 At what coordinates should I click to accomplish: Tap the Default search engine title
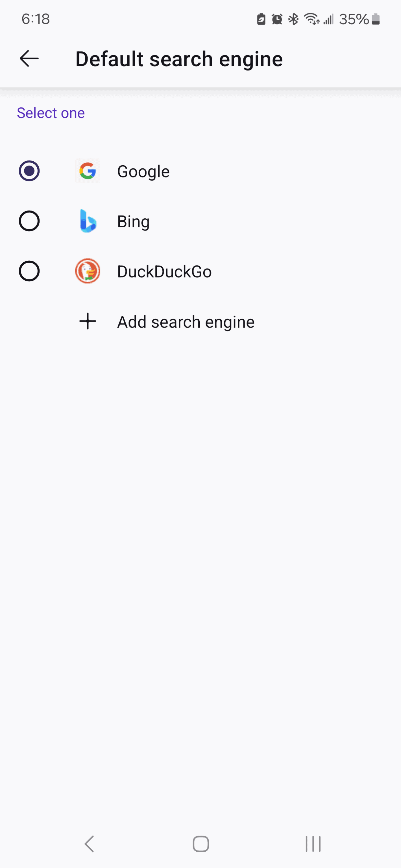(x=179, y=59)
